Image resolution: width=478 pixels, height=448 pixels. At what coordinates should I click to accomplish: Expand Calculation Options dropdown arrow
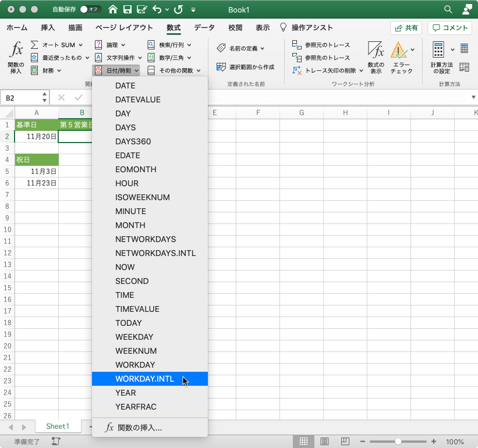coord(453,49)
